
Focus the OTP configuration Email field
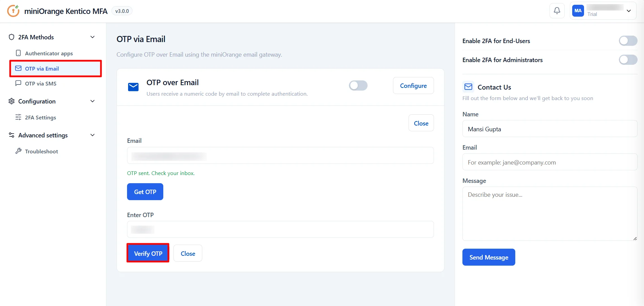click(280, 155)
